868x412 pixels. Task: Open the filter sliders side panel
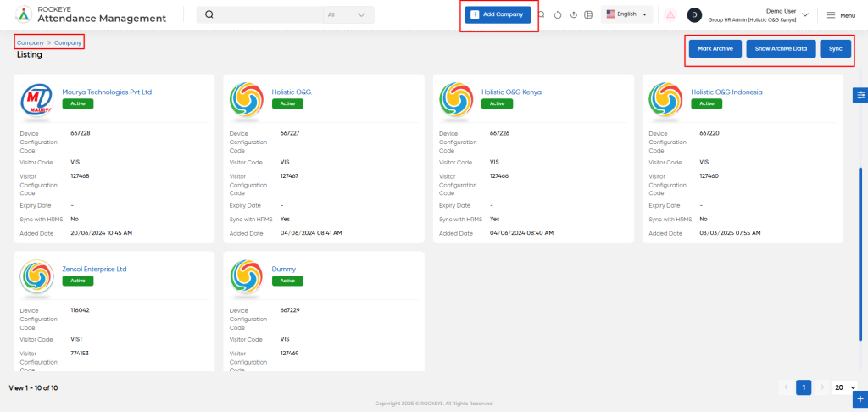(861, 95)
